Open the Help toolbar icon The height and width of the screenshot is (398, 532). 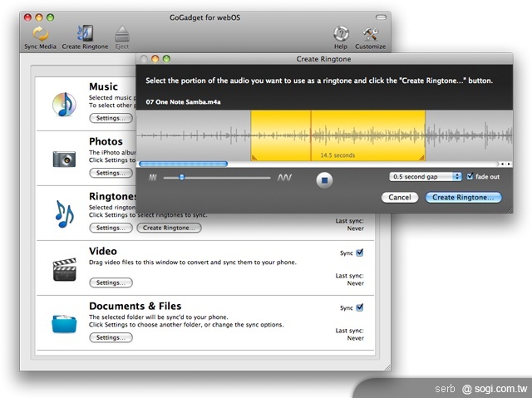pyautogui.click(x=341, y=34)
